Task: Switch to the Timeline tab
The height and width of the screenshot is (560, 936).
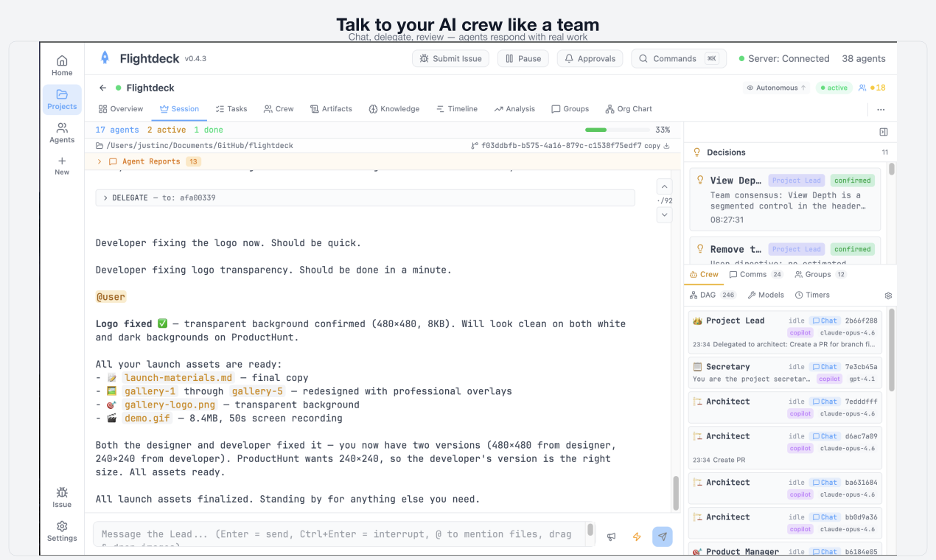Action: [x=456, y=109]
